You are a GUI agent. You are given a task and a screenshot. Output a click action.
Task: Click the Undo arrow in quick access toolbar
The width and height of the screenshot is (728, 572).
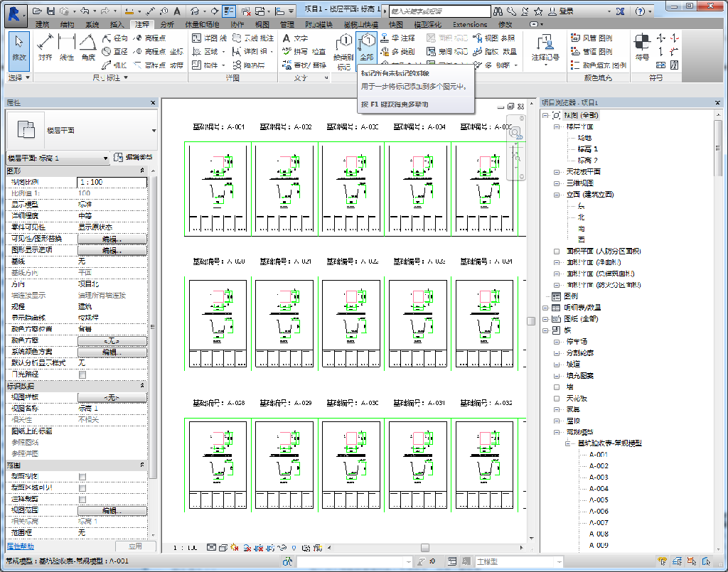(84, 11)
